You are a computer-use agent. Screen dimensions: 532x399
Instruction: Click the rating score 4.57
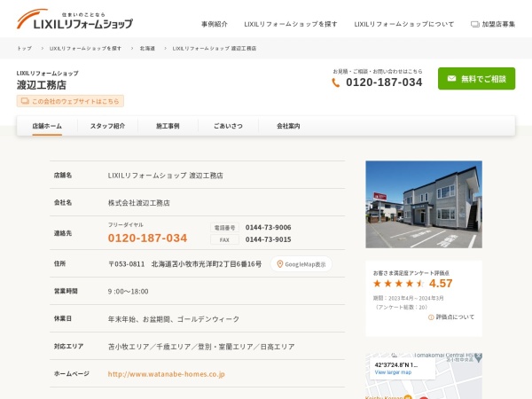point(441,284)
